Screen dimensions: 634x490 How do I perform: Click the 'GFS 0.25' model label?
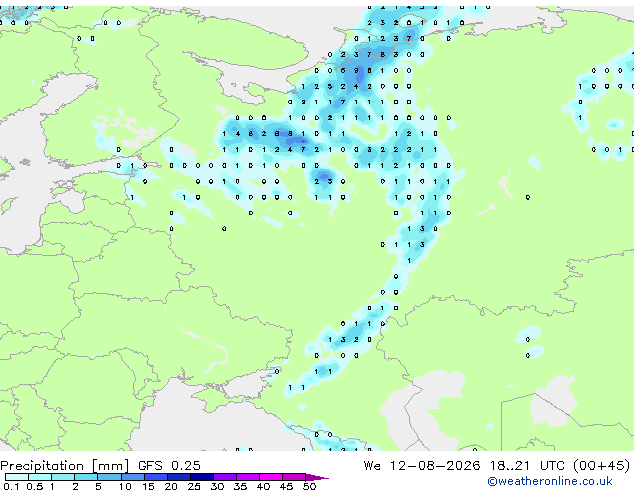point(169,465)
